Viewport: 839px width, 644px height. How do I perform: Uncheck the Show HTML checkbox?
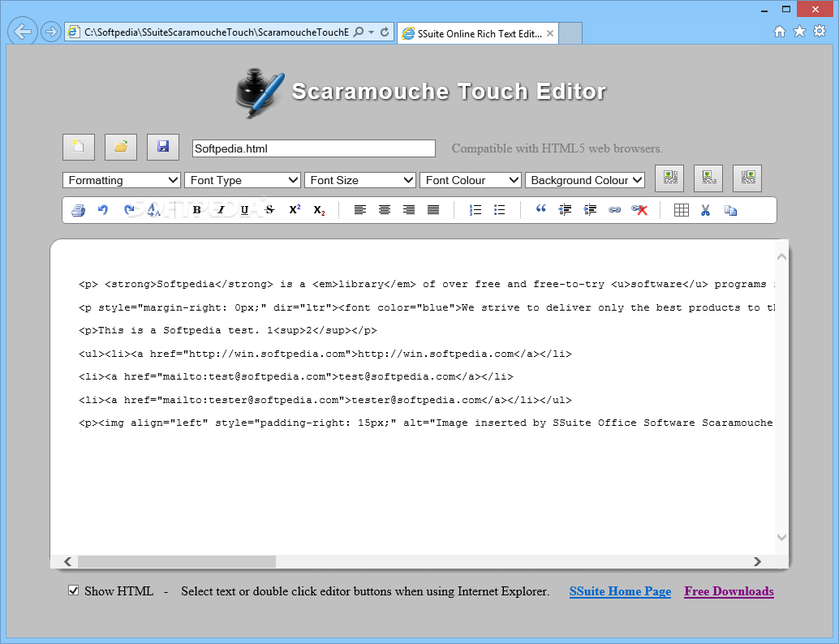click(74, 590)
